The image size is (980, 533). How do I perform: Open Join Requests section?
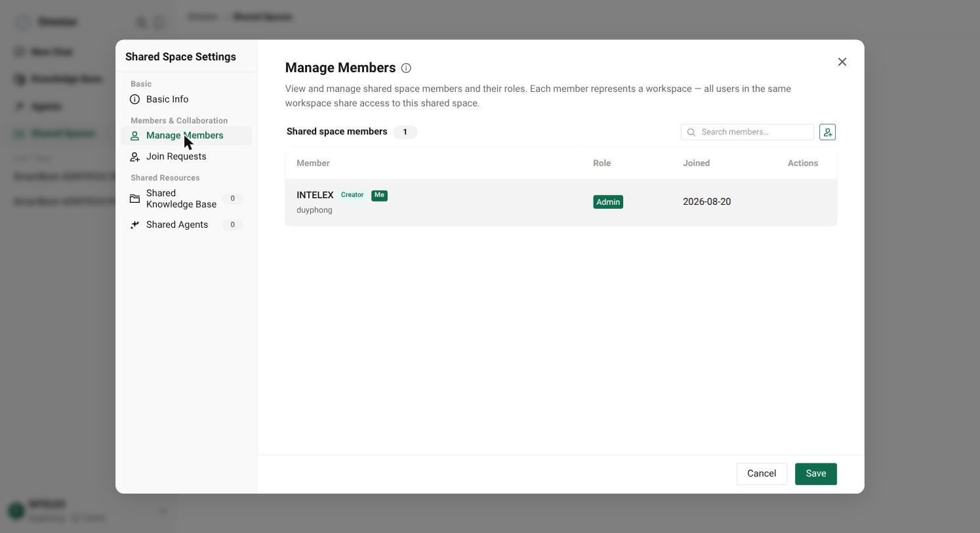coord(186,156)
